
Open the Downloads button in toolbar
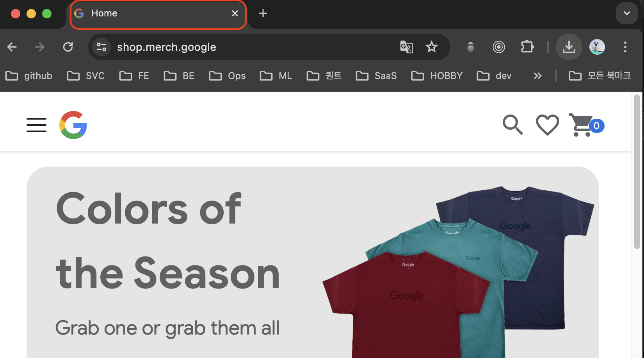569,47
